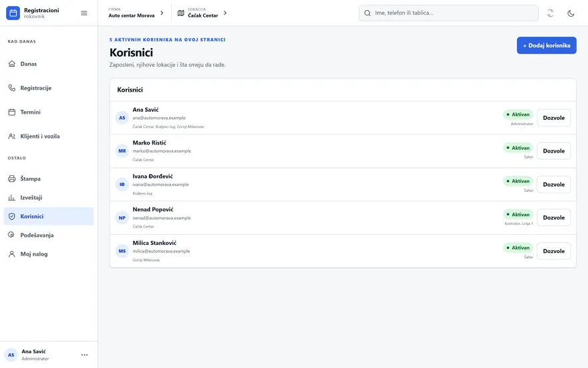
Task: Click the MS avatar for Milica Stanković
Action: click(x=122, y=251)
